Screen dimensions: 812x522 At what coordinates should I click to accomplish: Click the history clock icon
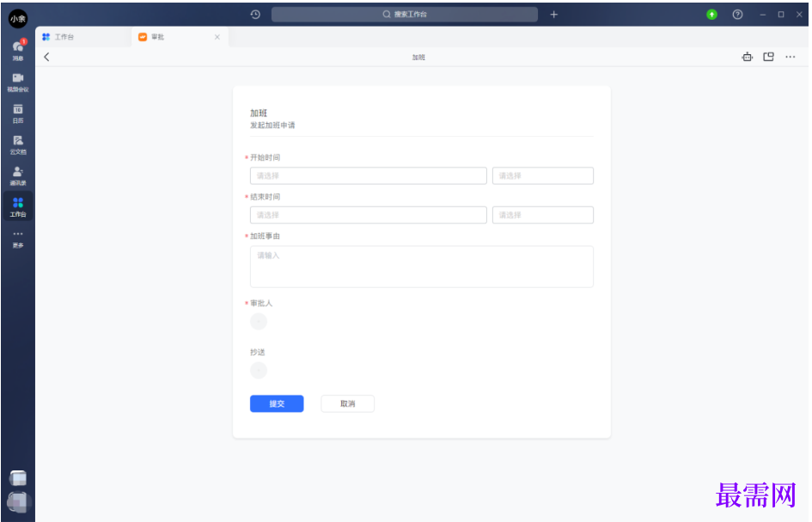click(255, 15)
